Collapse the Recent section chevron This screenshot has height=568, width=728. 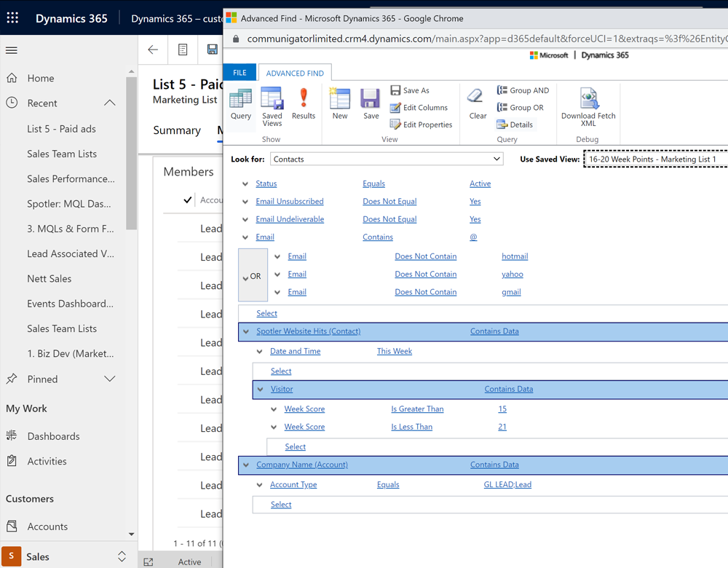point(110,103)
